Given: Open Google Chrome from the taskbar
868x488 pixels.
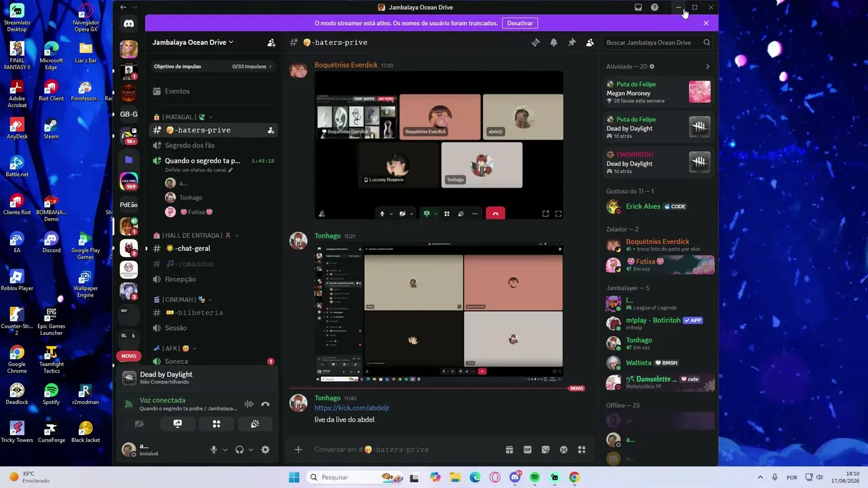Looking at the screenshot, I should click(574, 477).
